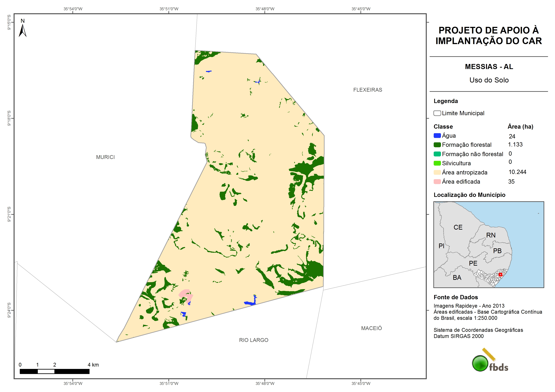This screenshot has height=392, width=555.
Task: Click the PE state label in inset map
Action: pos(473,263)
